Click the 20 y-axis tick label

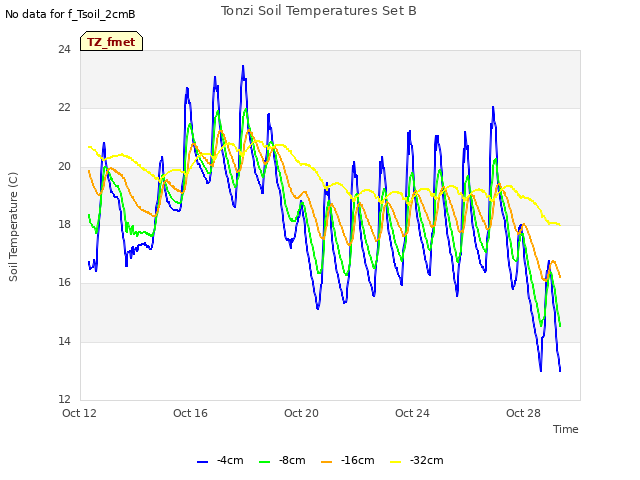(64, 166)
